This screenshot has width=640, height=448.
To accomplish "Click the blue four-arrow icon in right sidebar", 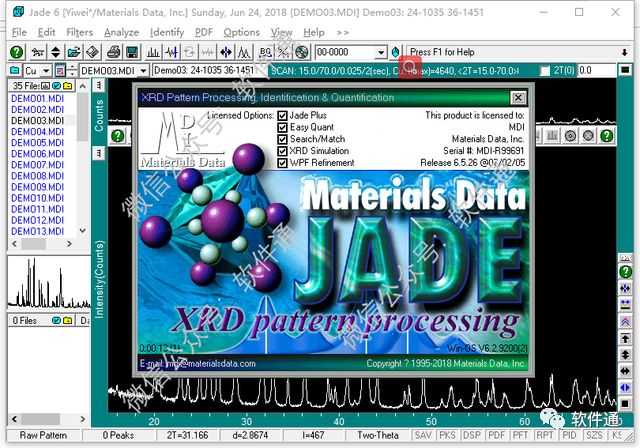I will (625, 288).
